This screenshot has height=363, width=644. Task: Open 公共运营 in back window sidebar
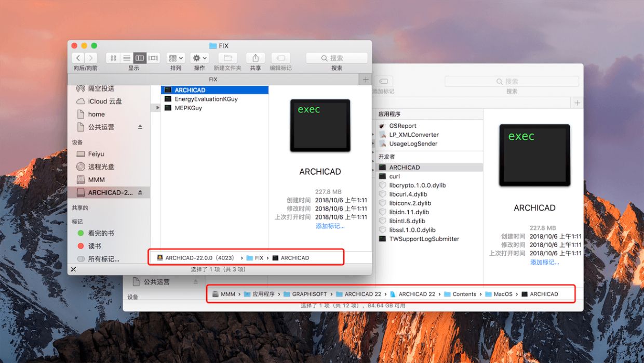(x=156, y=282)
